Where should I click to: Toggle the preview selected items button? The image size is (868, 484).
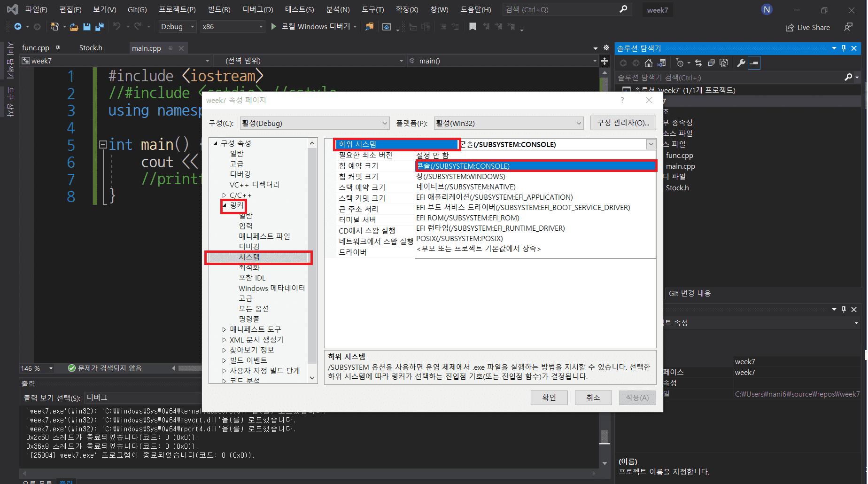(x=754, y=63)
